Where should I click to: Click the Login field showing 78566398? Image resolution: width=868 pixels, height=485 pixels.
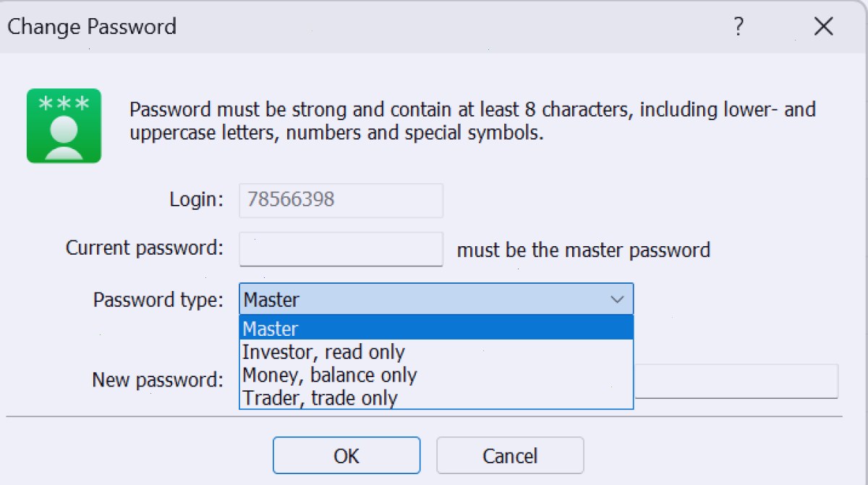341,201
